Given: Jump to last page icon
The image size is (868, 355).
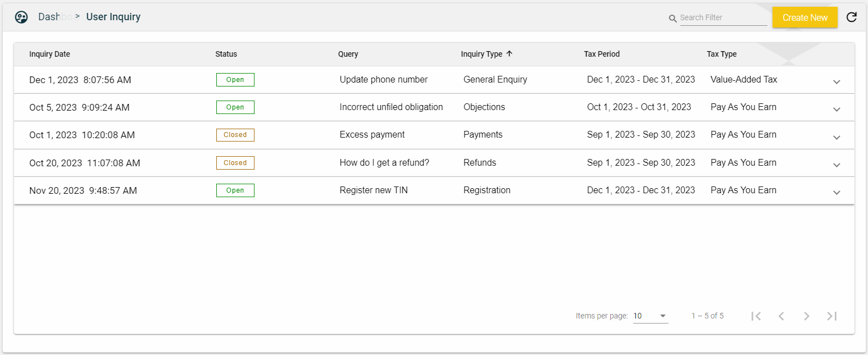Looking at the screenshot, I should (832, 316).
